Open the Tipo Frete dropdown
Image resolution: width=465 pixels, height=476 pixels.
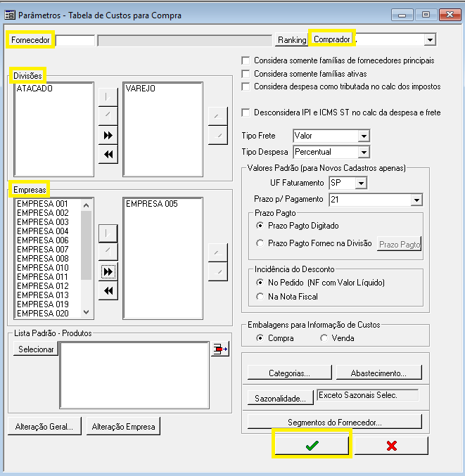[x=364, y=136]
